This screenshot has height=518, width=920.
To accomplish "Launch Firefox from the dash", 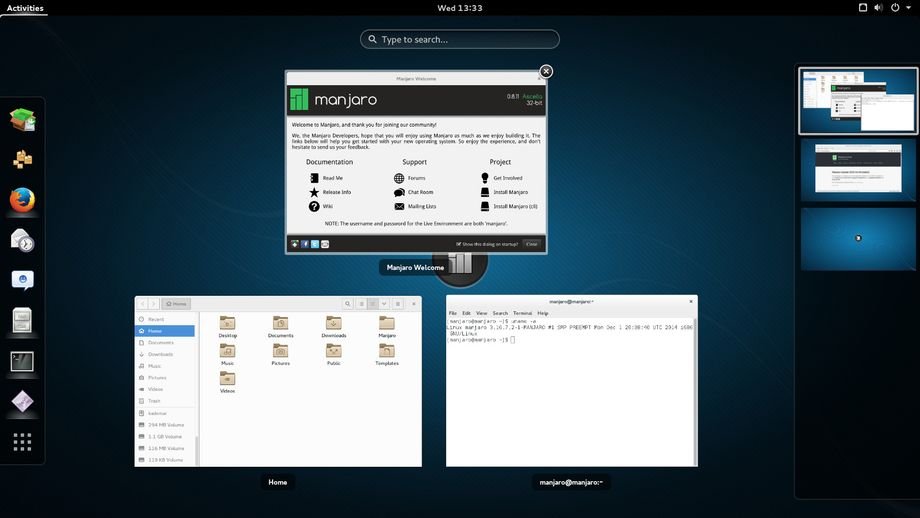I will click(22, 200).
